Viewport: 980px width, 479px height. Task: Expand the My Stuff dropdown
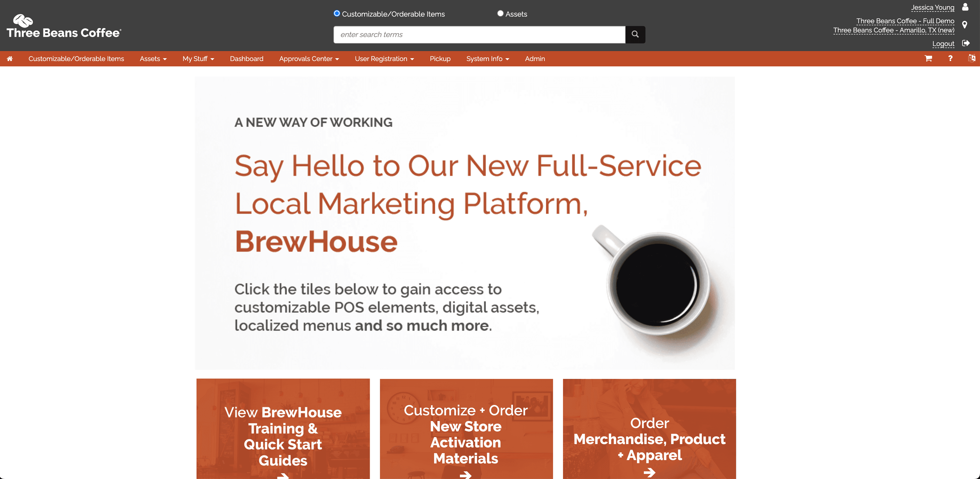[x=198, y=59]
